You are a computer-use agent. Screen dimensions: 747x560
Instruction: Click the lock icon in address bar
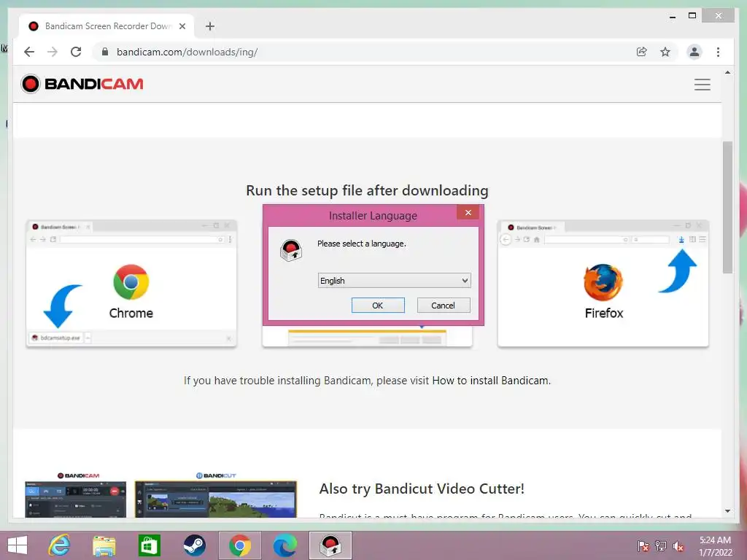[105, 52]
